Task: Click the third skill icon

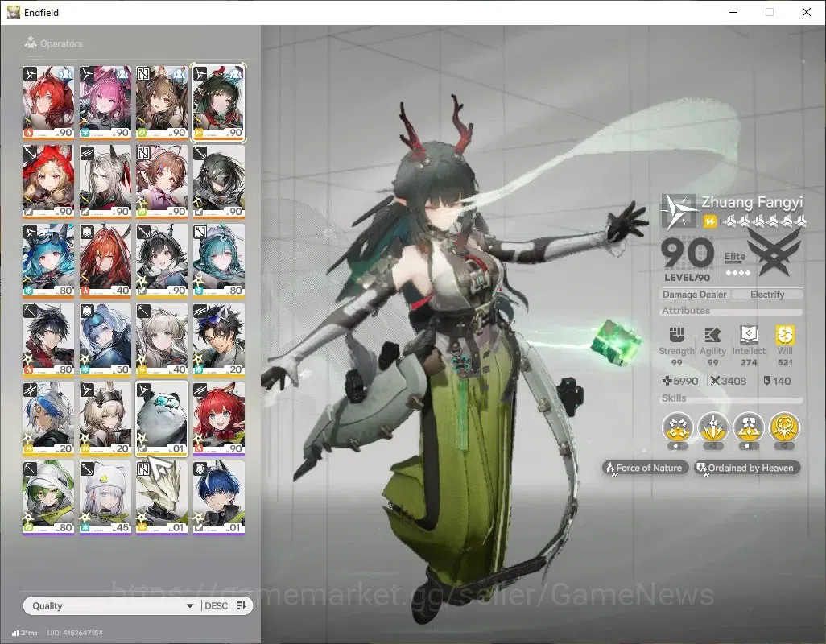Action: click(749, 427)
